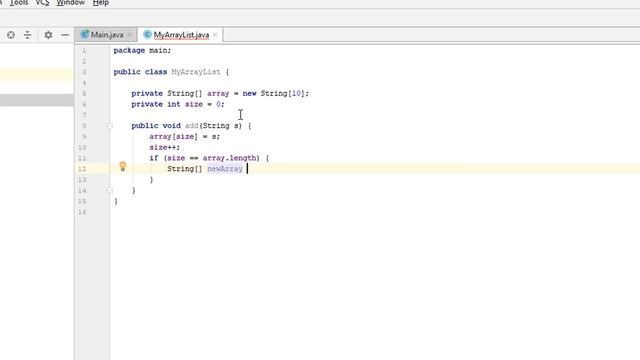Click the method name 'add' on line 8
640x360 pixels.
(191, 126)
